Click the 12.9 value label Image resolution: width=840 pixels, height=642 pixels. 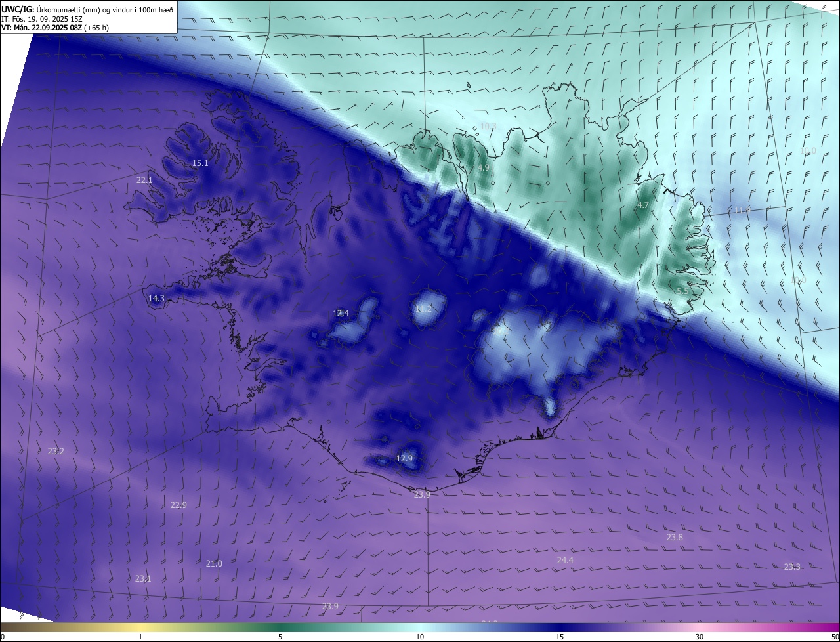(405, 458)
